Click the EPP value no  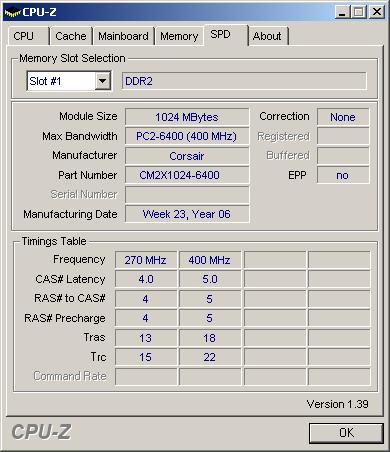(x=343, y=175)
